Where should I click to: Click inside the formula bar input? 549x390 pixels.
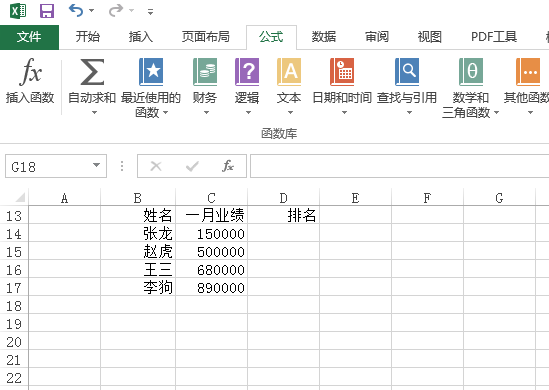coord(399,166)
